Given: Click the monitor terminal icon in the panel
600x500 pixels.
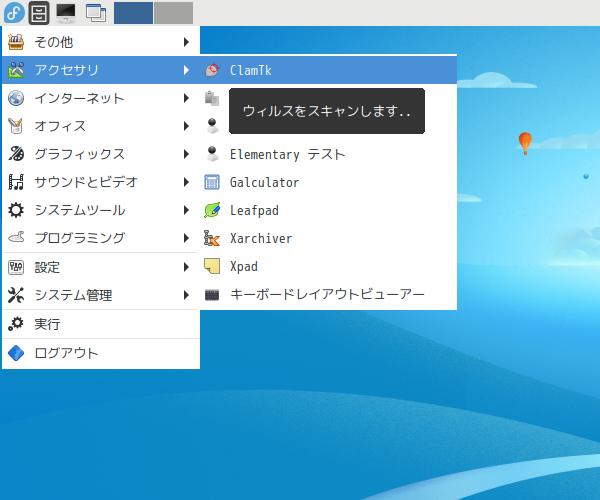Looking at the screenshot, I should click(x=66, y=13).
